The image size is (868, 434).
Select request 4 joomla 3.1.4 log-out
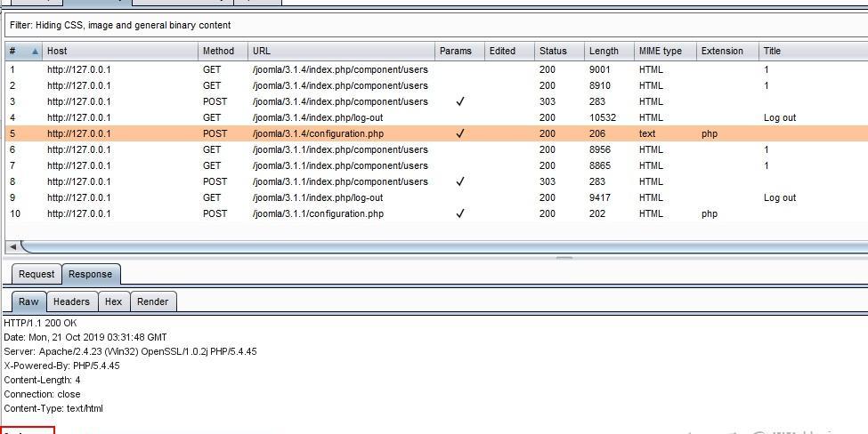[436, 117]
